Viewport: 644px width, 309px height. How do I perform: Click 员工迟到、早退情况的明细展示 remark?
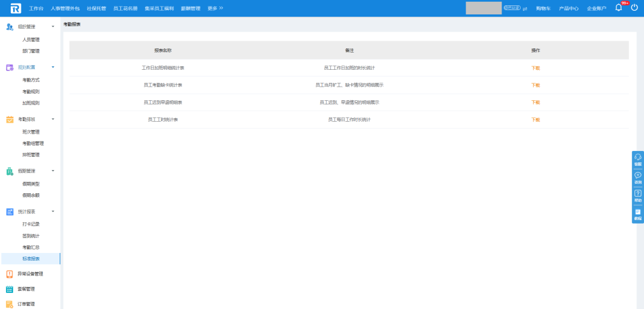pyautogui.click(x=349, y=103)
